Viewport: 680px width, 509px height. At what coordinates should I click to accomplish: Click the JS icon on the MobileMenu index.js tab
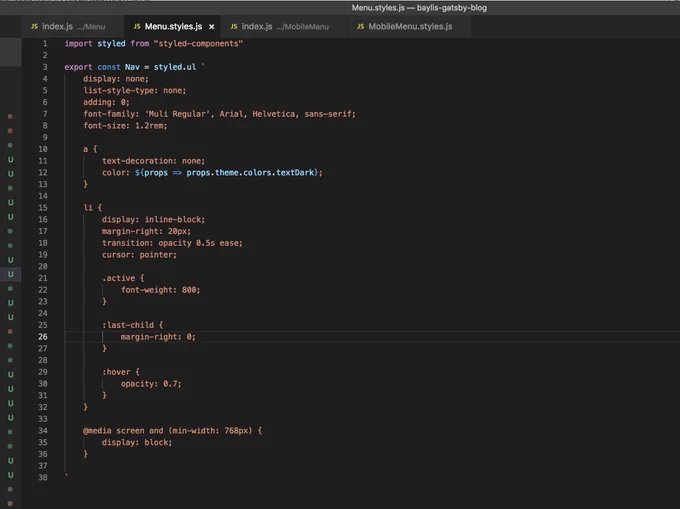pos(234,26)
